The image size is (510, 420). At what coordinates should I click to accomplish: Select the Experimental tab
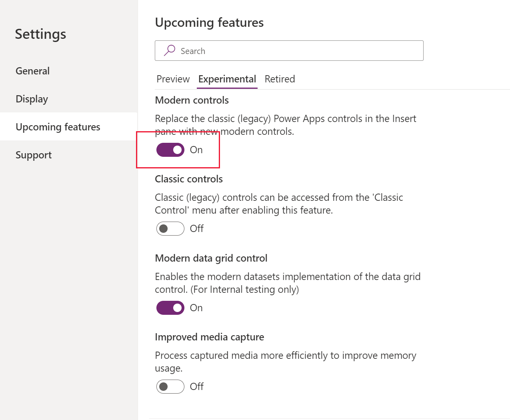[x=227, y=79]
